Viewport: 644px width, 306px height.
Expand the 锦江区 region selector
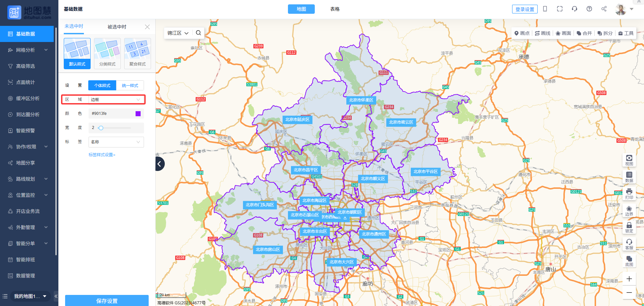[x=178, y=33]
